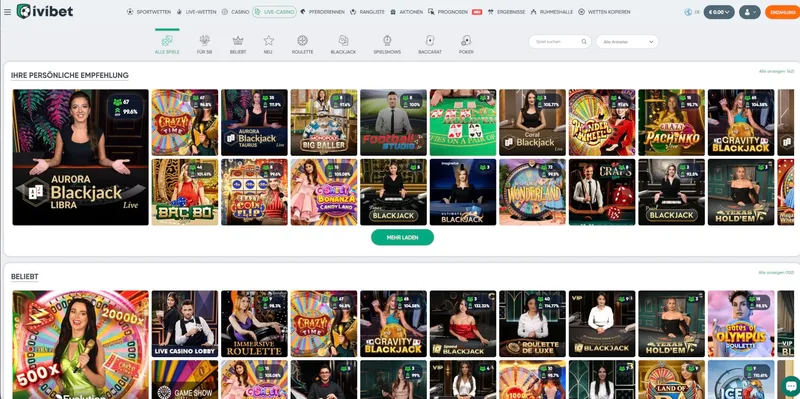The height and width of the screenshot is (399, 800).
Task: Open Football Studio game
Action: (x=393, y=122)
